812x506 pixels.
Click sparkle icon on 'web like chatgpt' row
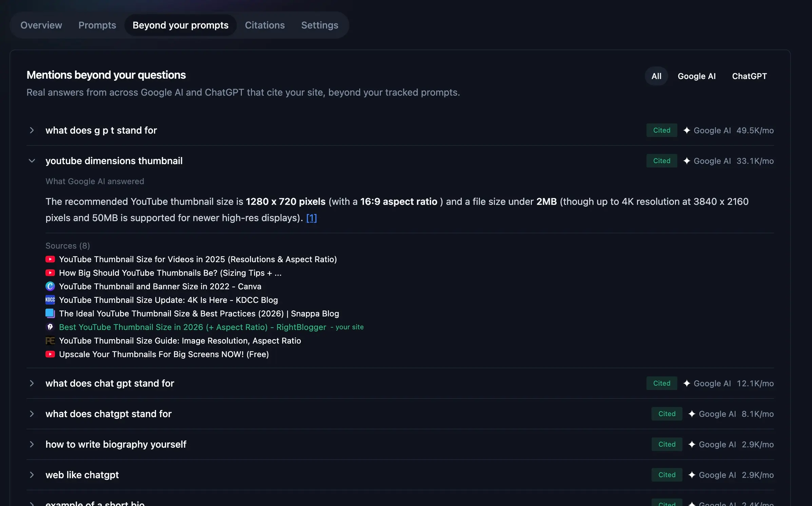pos(692,475)
